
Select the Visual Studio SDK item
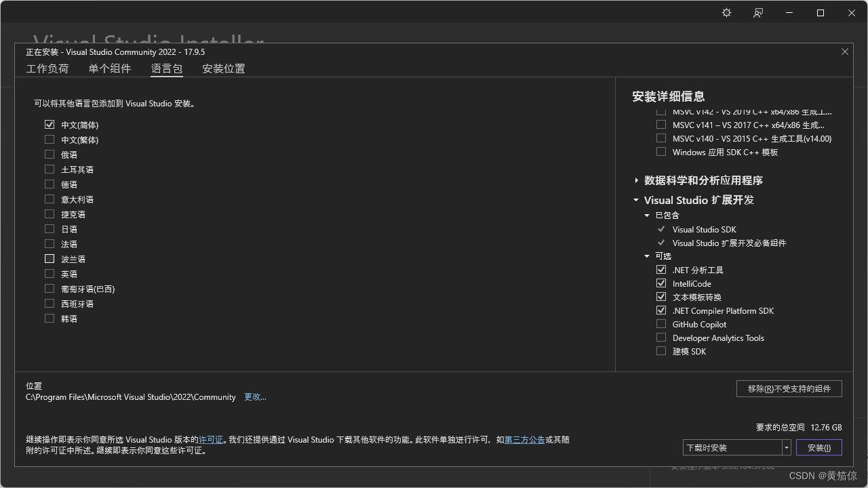pos(704,229)
